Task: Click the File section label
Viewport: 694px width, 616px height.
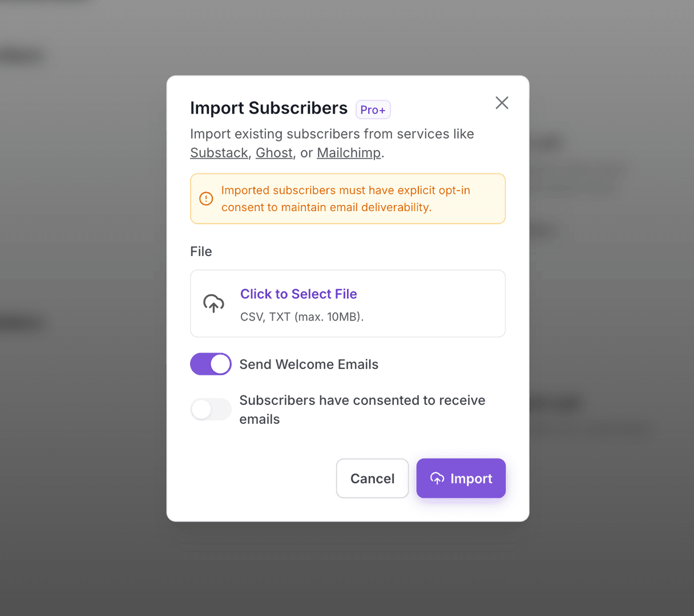Action: 201,251
